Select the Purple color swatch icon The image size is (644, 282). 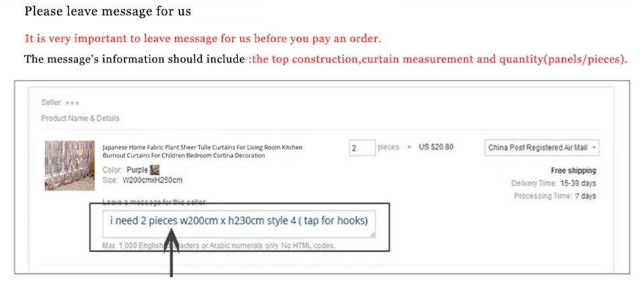[x=155, y=169]
